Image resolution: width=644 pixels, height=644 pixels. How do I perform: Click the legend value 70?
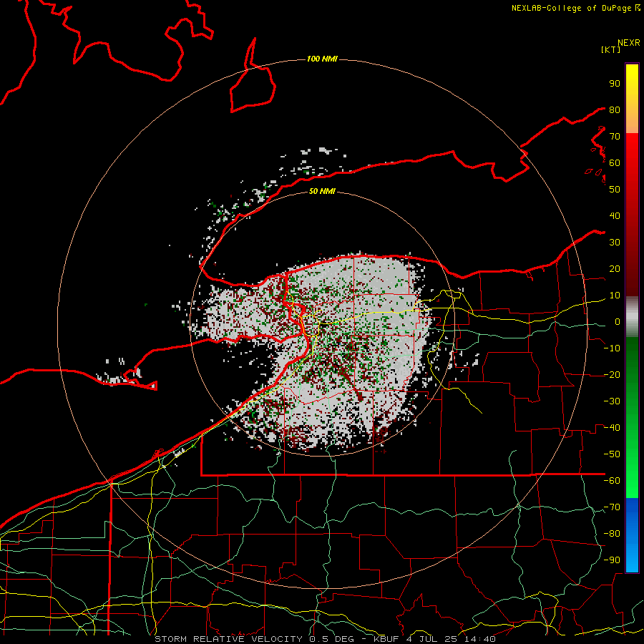click(615, 137)
